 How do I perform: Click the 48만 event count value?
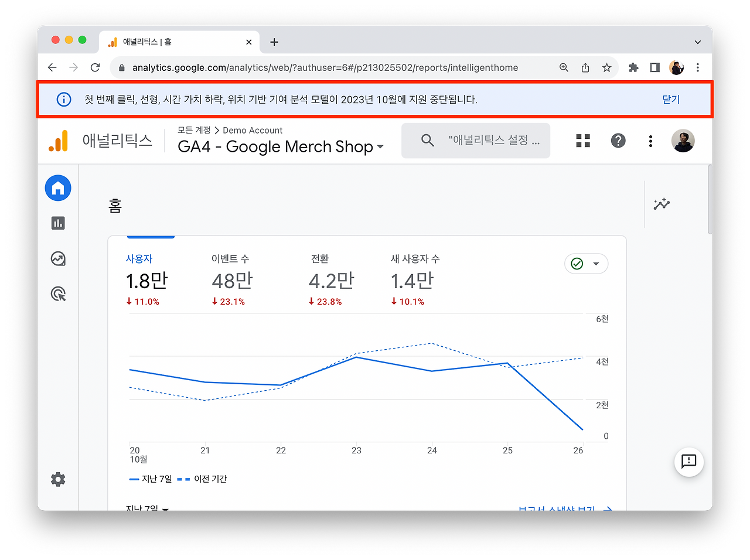click(x=232, y=281)
